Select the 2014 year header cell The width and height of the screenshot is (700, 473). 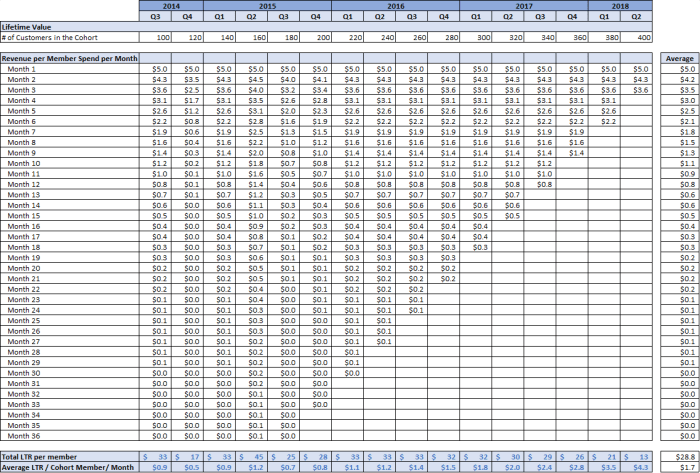coord(172,6)
